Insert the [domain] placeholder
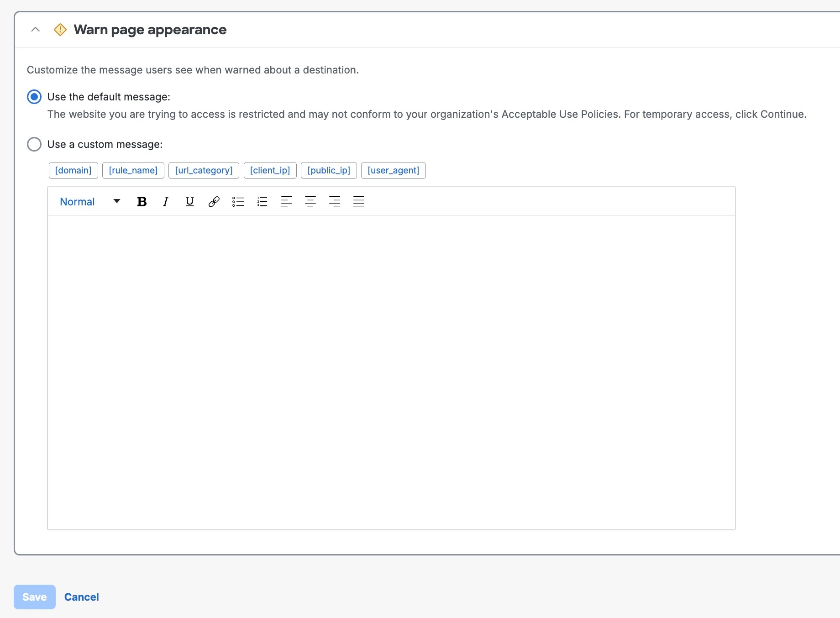840x618 pixels. pos(73,170)
